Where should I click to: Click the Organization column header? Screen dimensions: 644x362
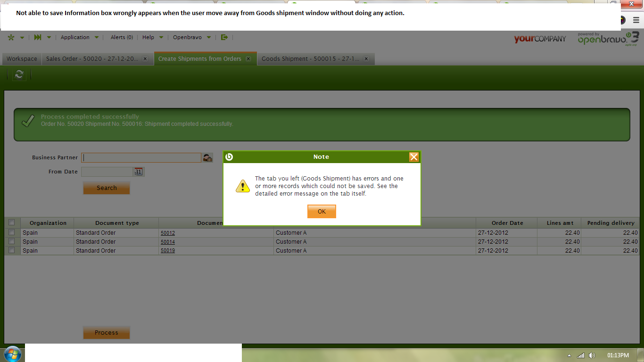point(48,223)
